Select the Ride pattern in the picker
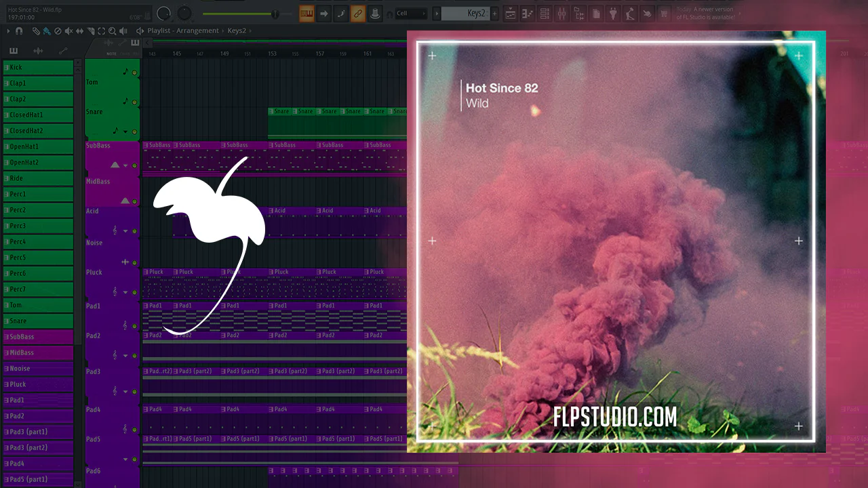Screen dimensions: 868x488 click(38, 178)
